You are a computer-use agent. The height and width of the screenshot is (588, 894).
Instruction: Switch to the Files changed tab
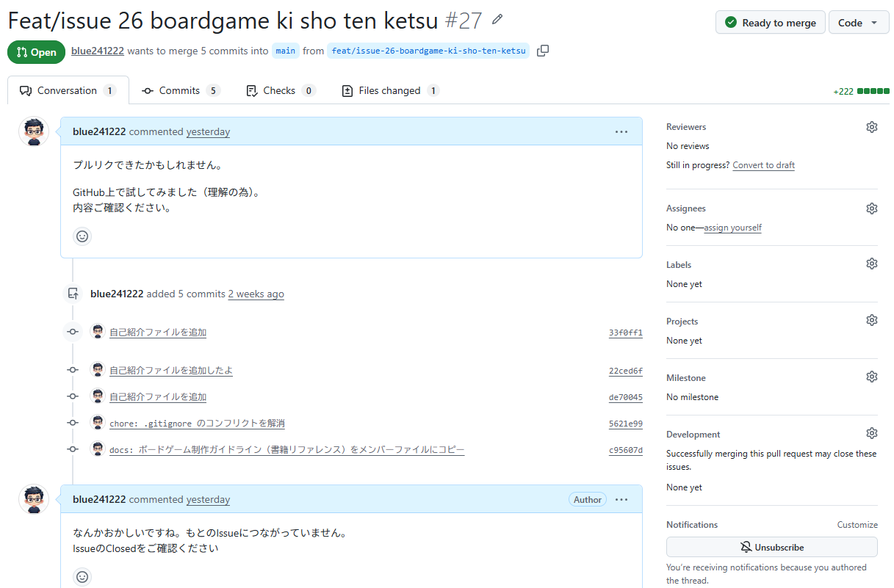point(390,91)
